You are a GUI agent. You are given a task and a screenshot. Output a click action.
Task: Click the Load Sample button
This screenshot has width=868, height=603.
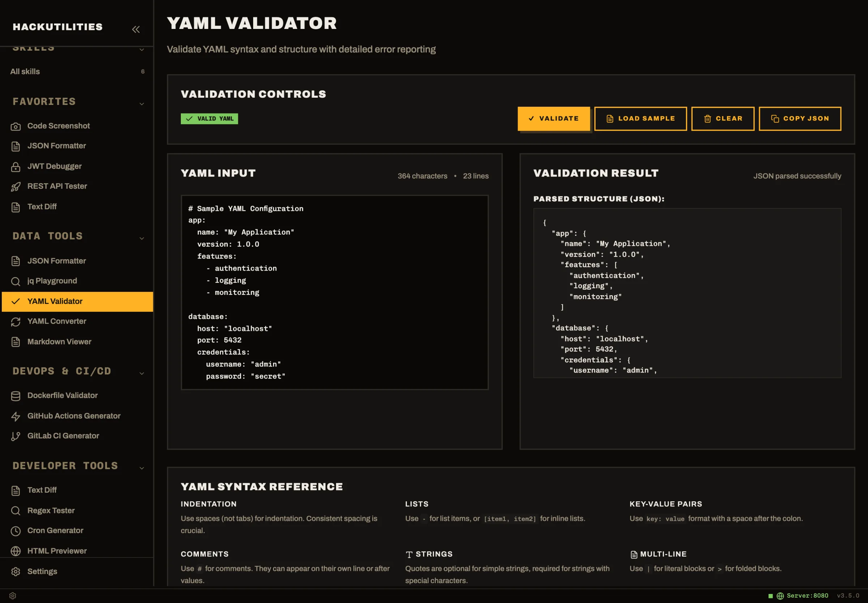coord(640,119)
